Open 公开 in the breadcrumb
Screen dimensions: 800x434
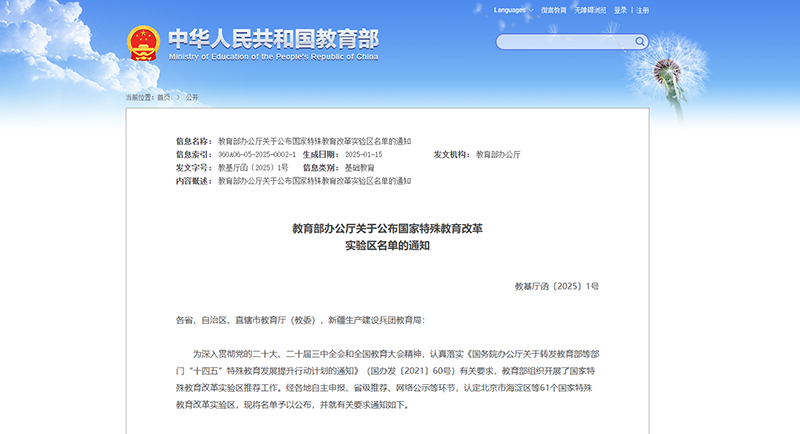192,97
